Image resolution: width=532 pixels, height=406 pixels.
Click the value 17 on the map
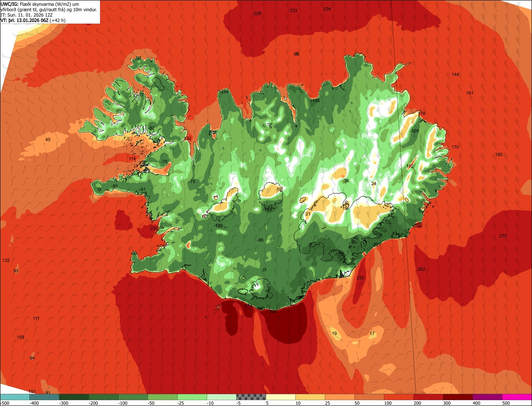tap(372, 333)
